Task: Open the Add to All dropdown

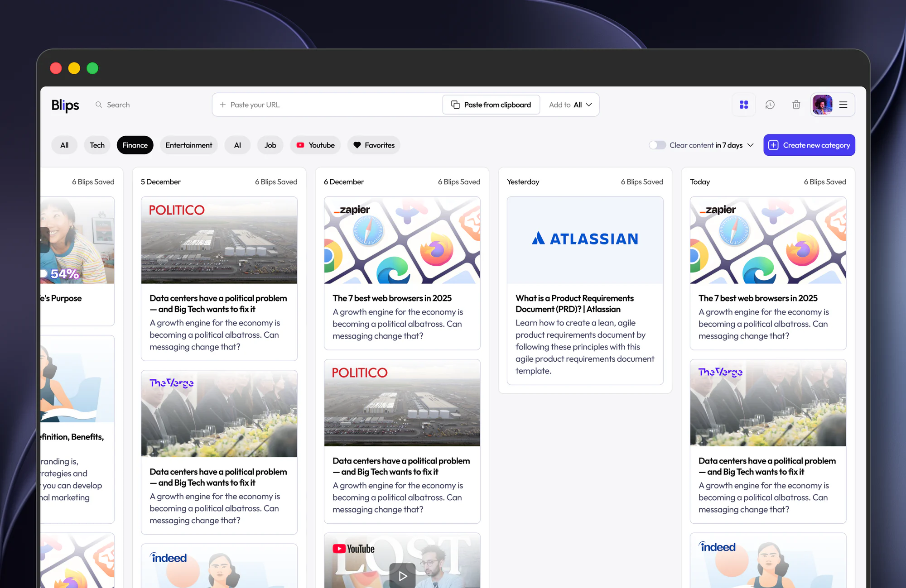Action: (570, 105)
